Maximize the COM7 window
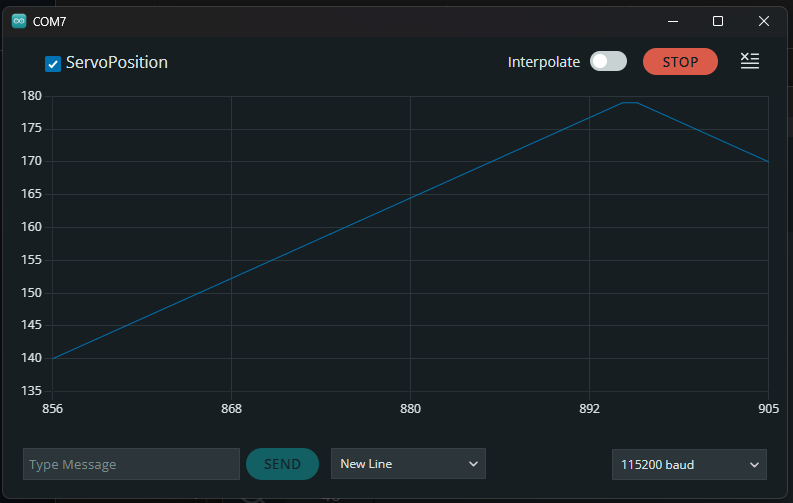This screenshot has width=793, height=503. (718, 21)
